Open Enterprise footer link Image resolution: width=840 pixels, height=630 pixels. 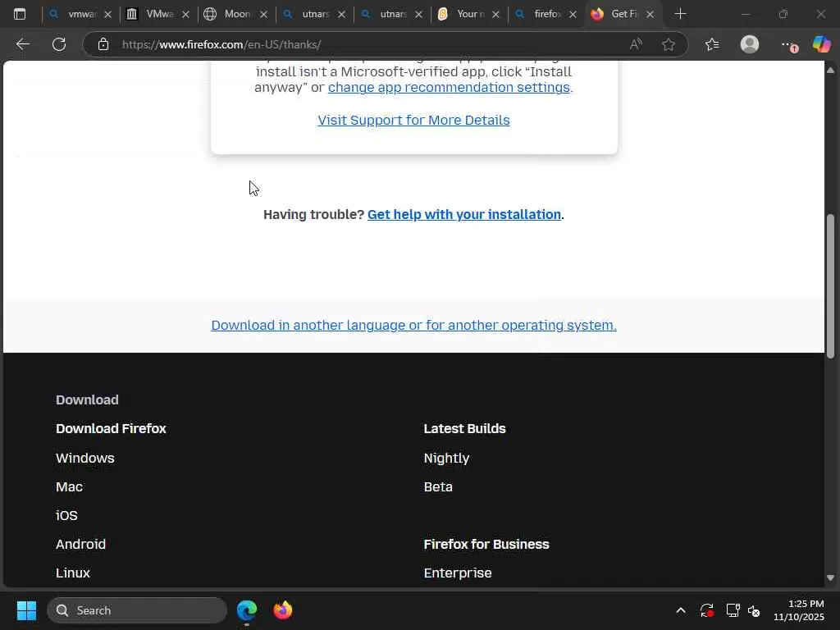[458, 573]
